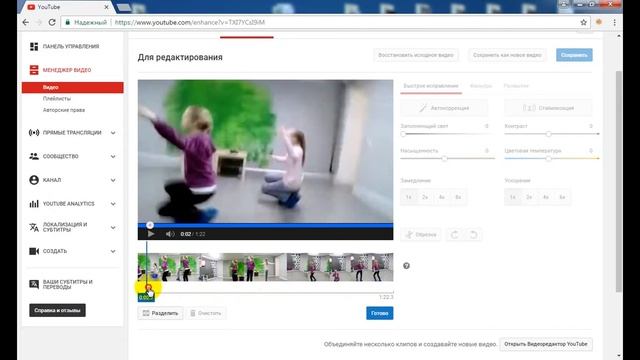Select 8x slow motion under Замедление
This screenshot has width=640, height=360.
(x=458, y=197)
